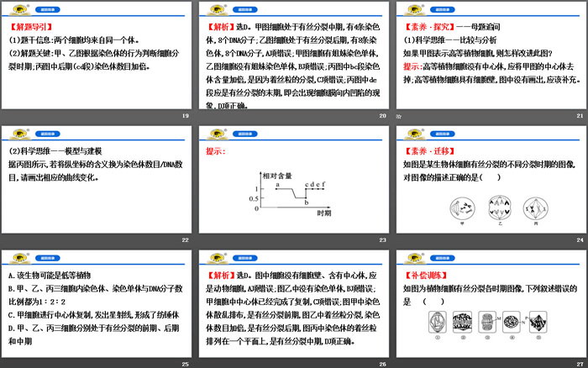Click the gold logo on slide 20
The image size is (588, 368).
click(x=217, y=9)
